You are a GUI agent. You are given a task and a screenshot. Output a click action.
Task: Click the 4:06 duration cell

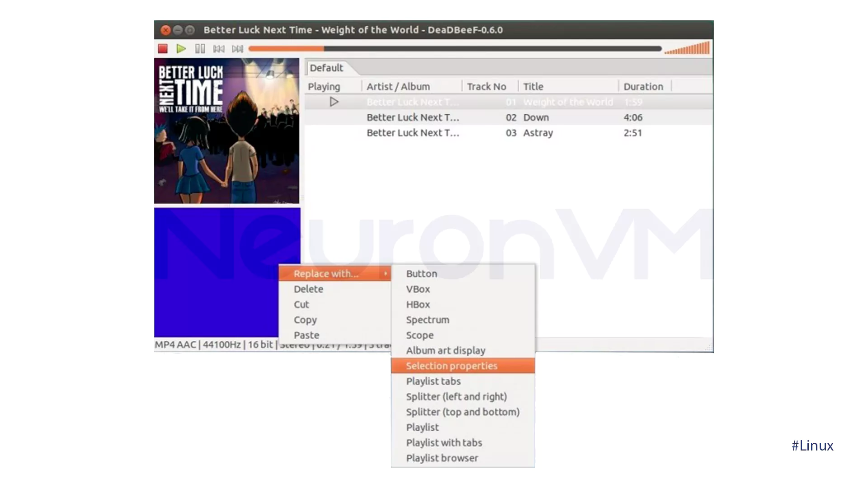pyautogui.click(x=633, y=117)
